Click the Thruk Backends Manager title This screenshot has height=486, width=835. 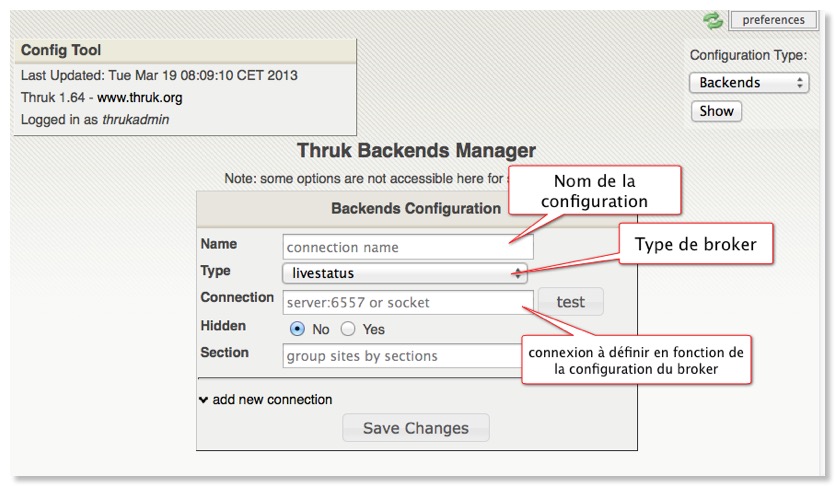[416, 151]
